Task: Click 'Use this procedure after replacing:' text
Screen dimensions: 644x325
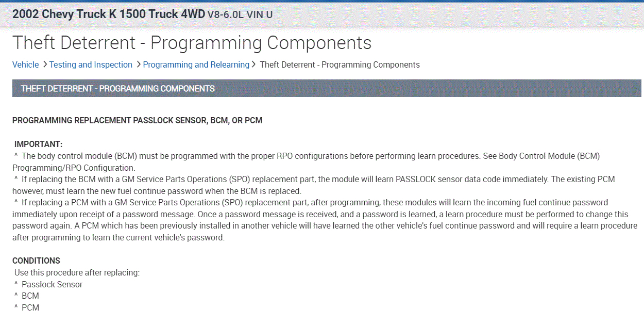Action: (77, 272)
